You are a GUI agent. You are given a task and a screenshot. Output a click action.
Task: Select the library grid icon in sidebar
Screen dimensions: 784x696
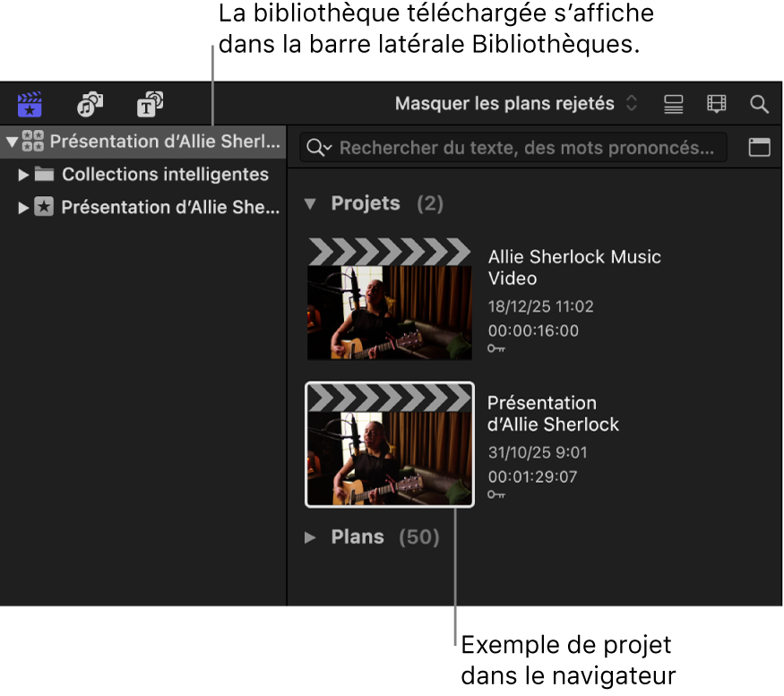point(33,141)
